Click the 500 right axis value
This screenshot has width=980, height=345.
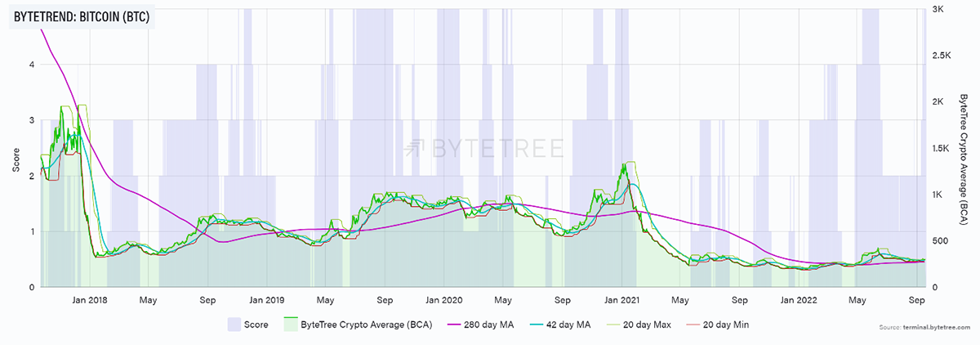click(940, 241)
